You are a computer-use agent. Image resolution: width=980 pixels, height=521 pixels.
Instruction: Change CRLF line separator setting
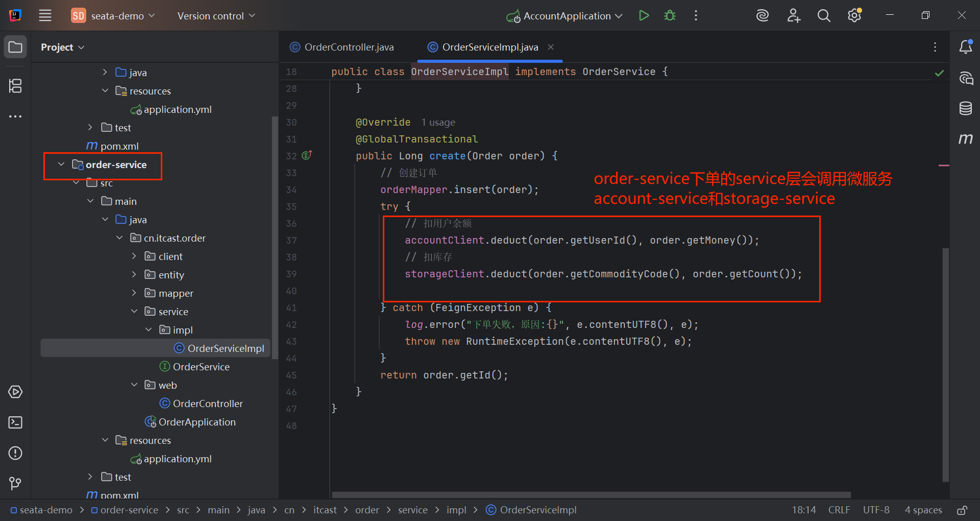tap(839, 510)
